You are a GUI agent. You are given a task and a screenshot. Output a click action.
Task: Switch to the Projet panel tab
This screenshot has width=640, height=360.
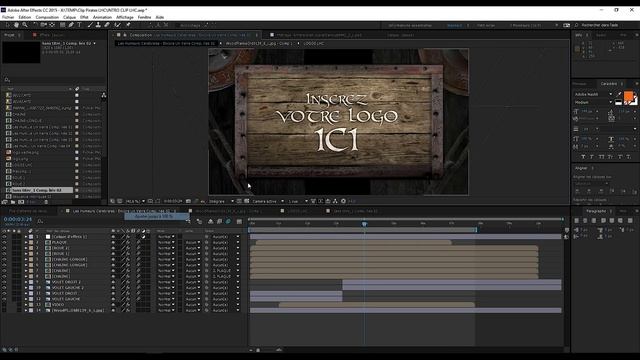point(9,35)
